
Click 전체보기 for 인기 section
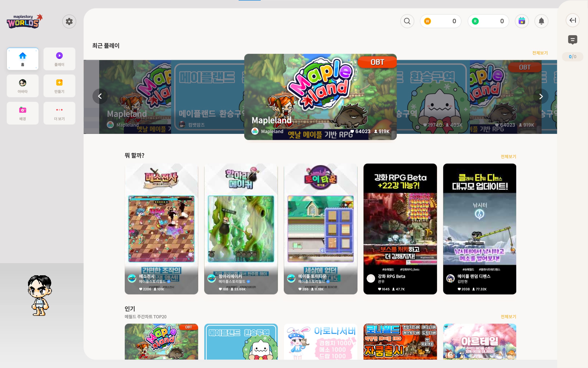pyautogui.click(x=508, y=317)
